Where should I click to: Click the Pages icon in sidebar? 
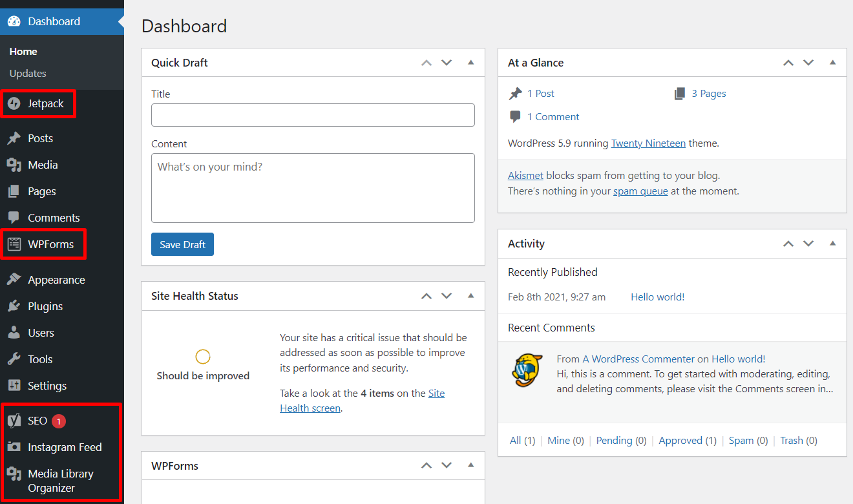(x=14, y=191)
